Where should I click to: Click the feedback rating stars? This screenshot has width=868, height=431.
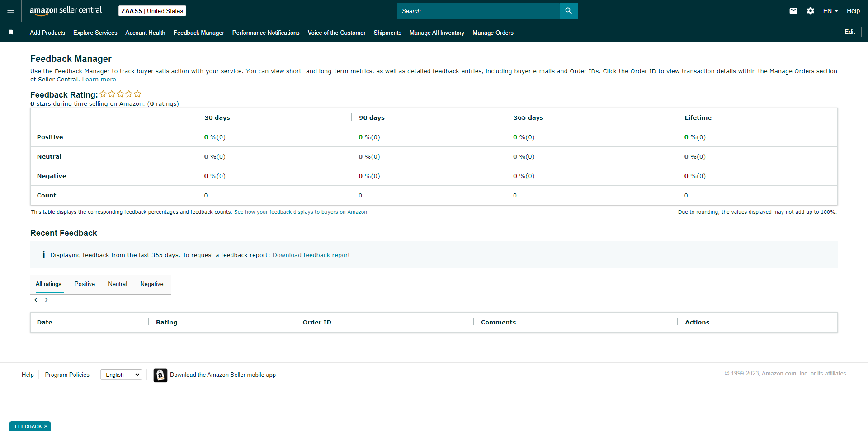(x=120, y=94)
